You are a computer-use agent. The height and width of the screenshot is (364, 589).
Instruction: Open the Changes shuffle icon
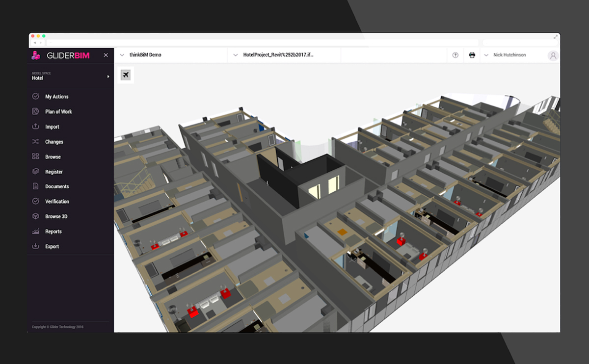(x=36, y=142)
